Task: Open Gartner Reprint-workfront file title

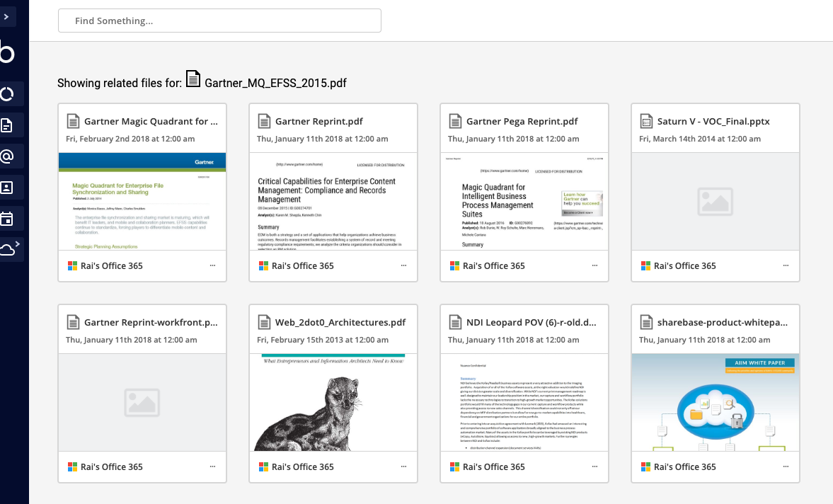Action: click(151, 322)
